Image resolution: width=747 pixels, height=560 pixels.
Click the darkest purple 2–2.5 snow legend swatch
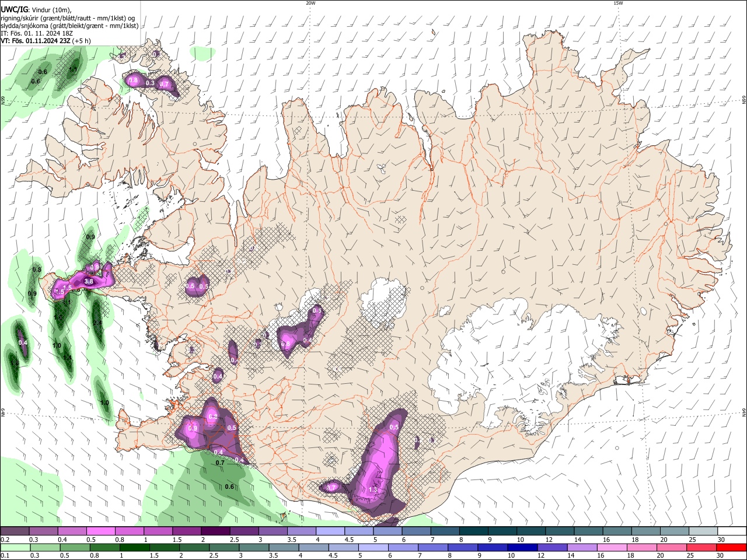click(x=215, y=531)
